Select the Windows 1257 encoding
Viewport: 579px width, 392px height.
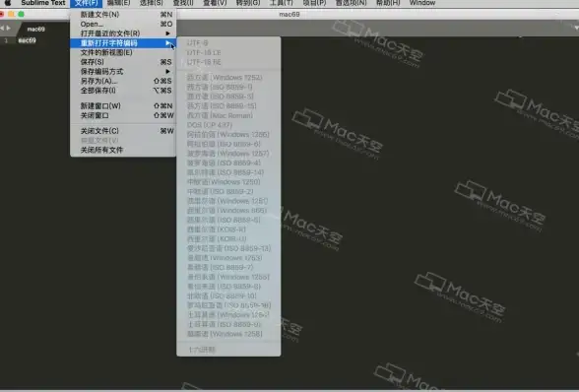pyautogui.click(x=228, y=154)
